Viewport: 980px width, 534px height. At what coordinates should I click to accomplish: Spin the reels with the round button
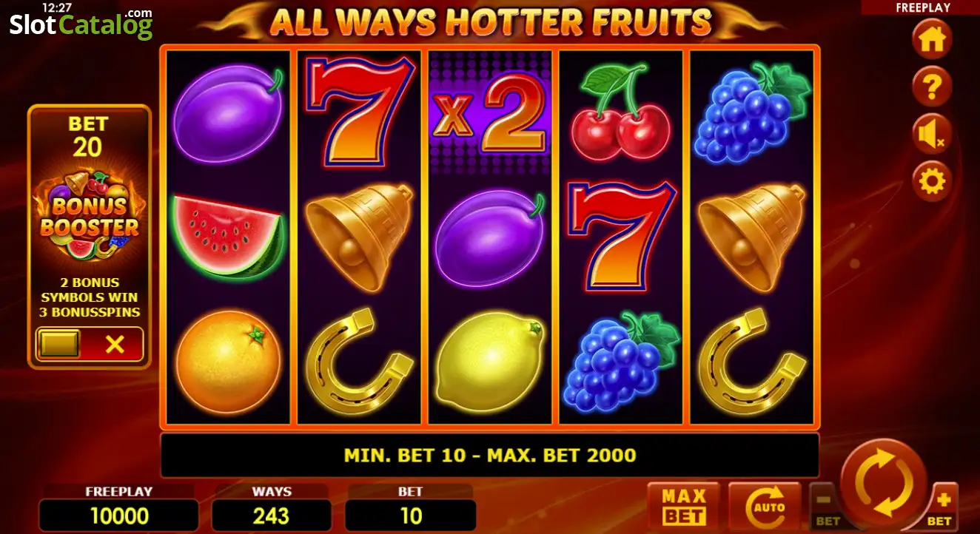pyautogui.click(x=883, y=482)
